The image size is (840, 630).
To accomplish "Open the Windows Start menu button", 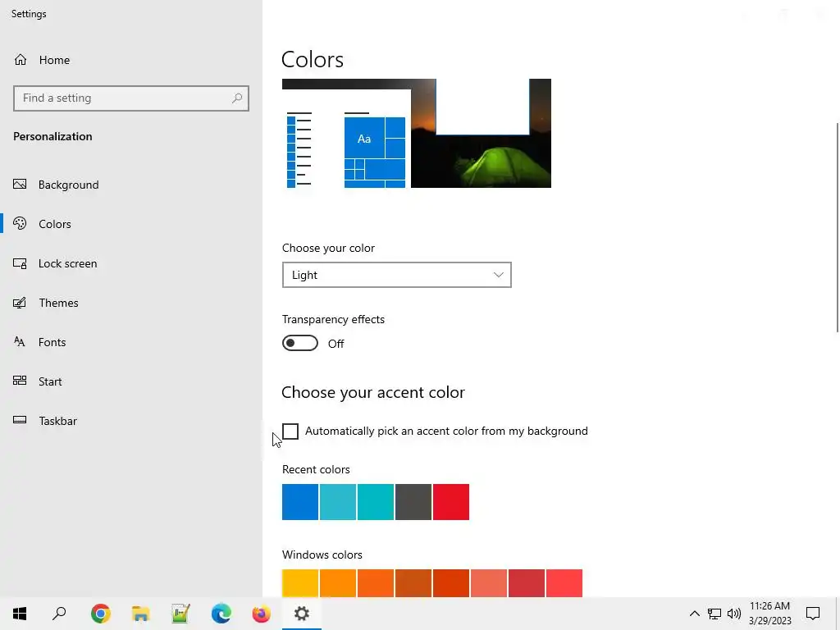I will point(20,614).
